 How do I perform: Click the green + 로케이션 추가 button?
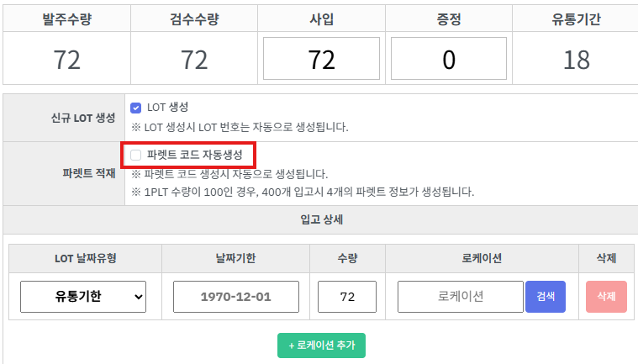321,346
